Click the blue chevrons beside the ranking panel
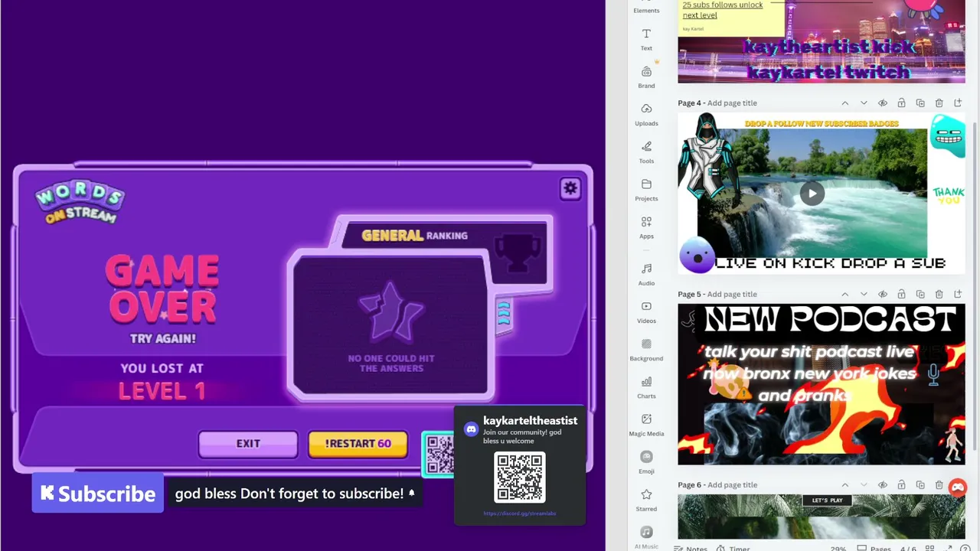980x551 pixels. click(x=504, y=313)
